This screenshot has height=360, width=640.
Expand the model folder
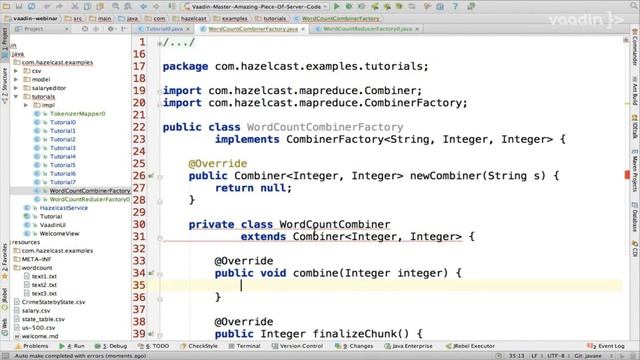pyautogui.click(x=16, y=80)
